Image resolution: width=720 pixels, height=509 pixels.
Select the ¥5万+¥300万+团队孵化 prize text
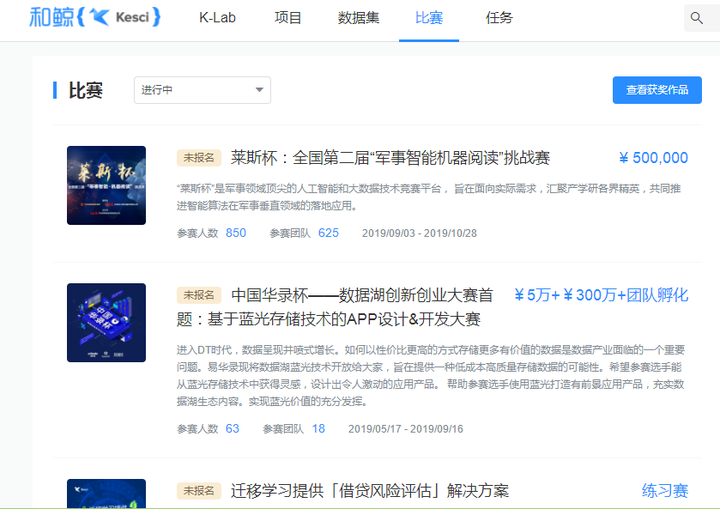click(x=601, y=295)
